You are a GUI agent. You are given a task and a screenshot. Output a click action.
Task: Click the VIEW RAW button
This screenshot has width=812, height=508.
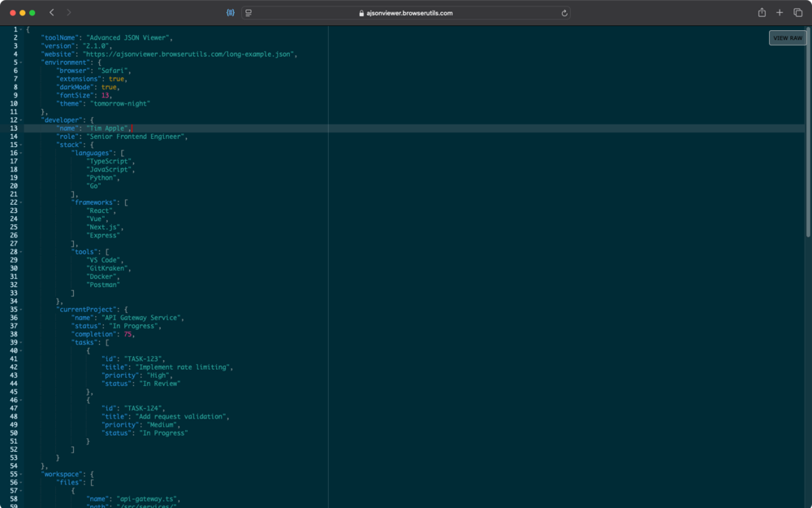click(x=787, y=38)
